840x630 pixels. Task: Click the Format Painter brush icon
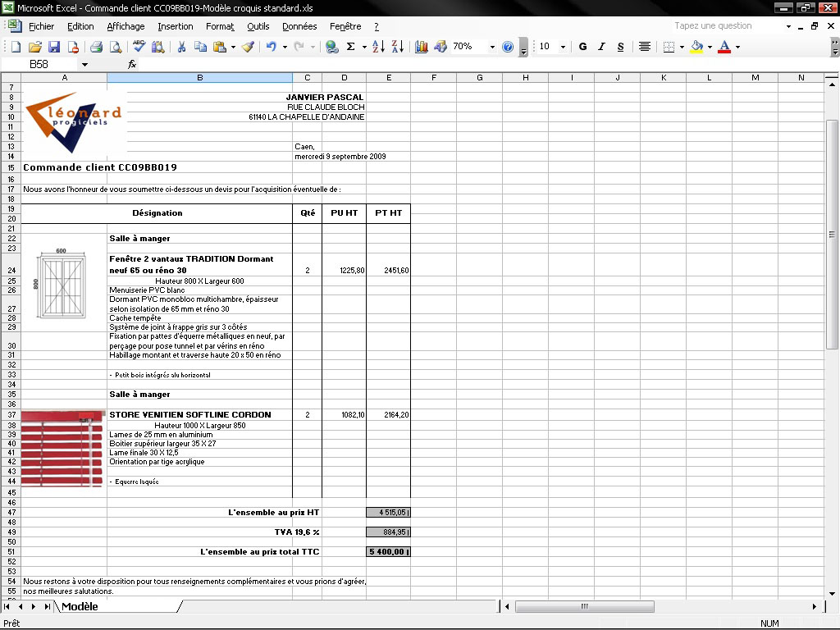[248, 47]
